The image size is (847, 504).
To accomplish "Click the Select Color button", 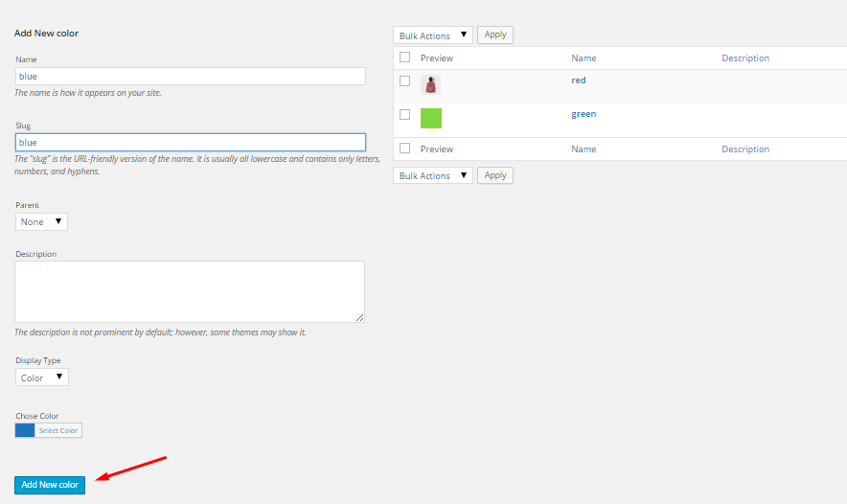I will [x=58, y=430].
